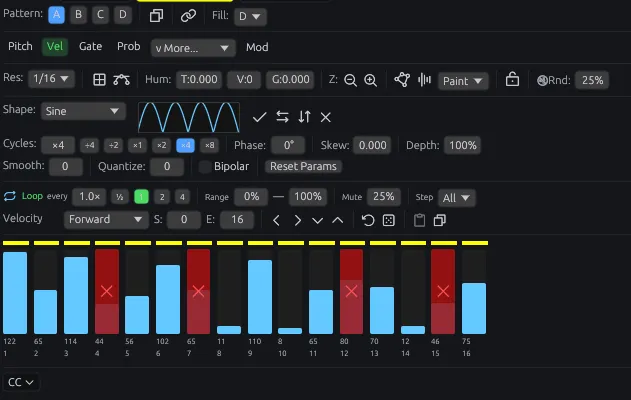
Task: Click the randomize dice icon near Rnd
Action: [x=542, y=80]
